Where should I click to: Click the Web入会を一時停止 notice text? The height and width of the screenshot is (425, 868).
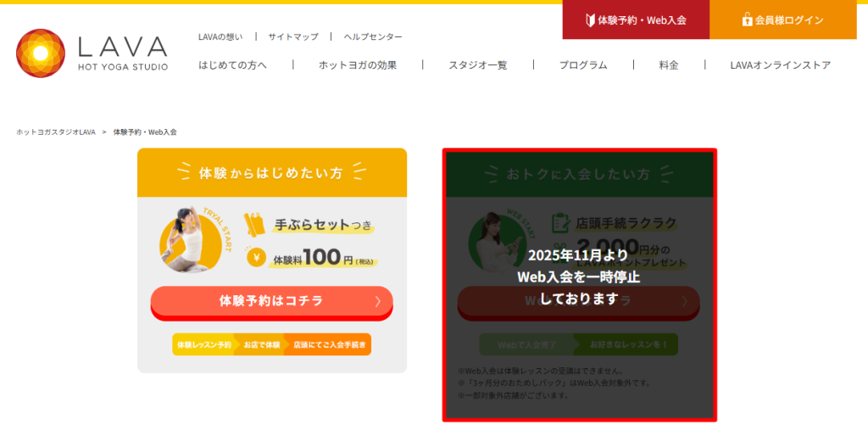point(578,277)
